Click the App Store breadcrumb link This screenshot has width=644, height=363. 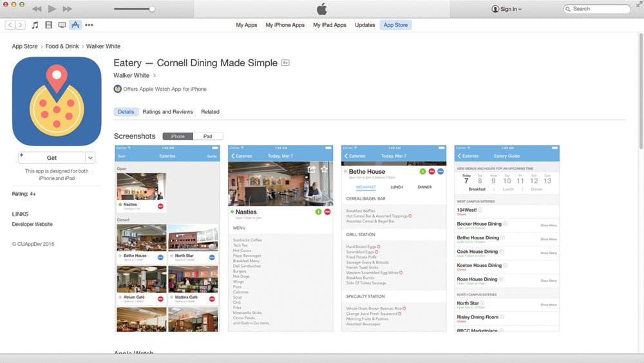(x=24, y=46)
